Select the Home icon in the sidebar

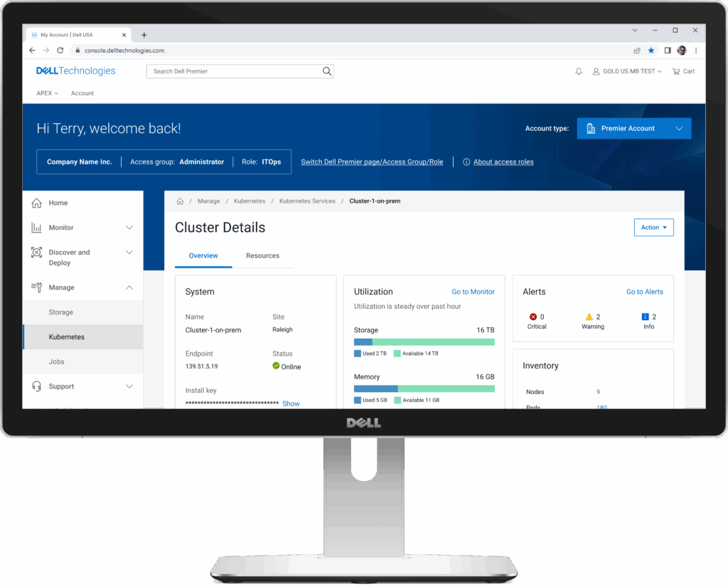coord(35,203)
